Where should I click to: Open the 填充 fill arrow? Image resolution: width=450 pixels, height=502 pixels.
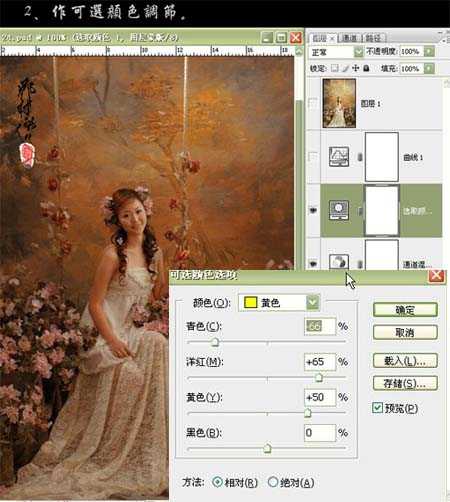(x=429, y=69)
